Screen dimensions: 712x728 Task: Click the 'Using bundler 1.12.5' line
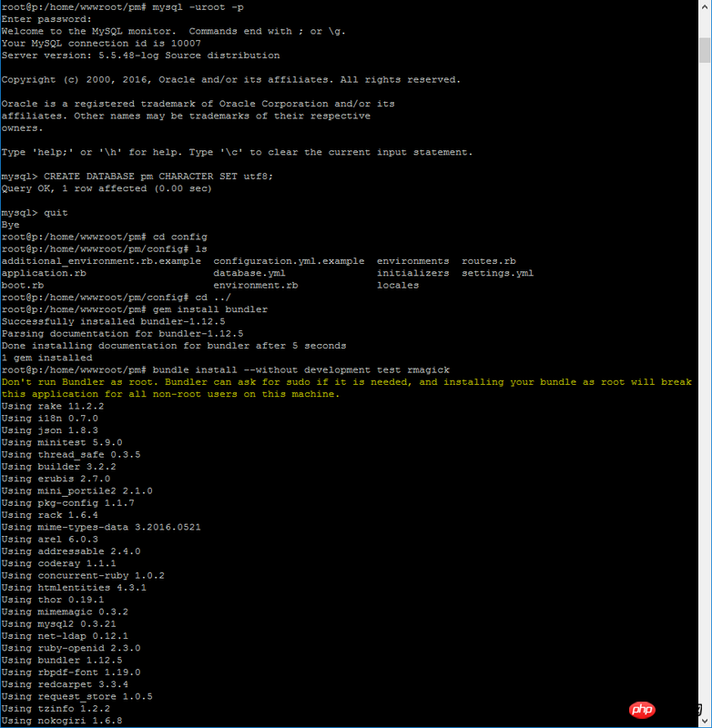(62, 660)
